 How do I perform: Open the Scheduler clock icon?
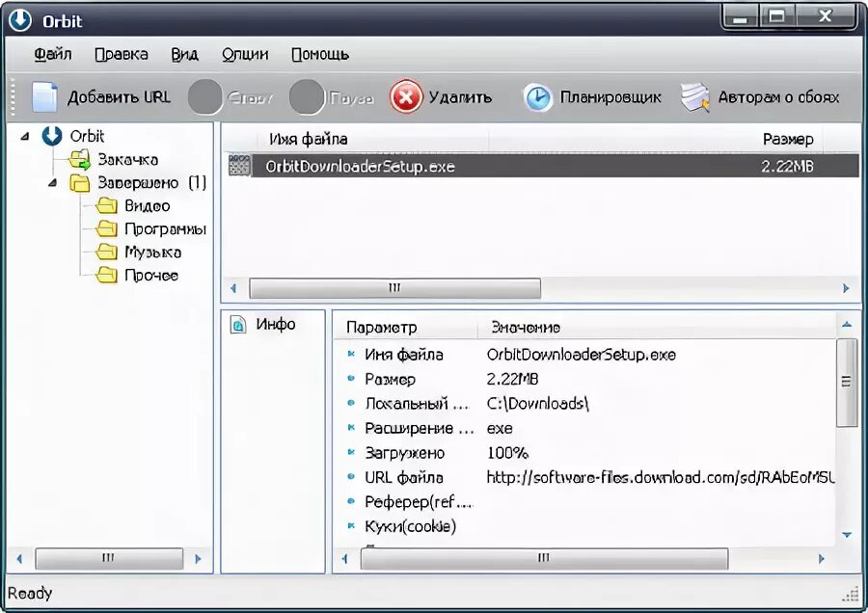(x=537, y=98)
